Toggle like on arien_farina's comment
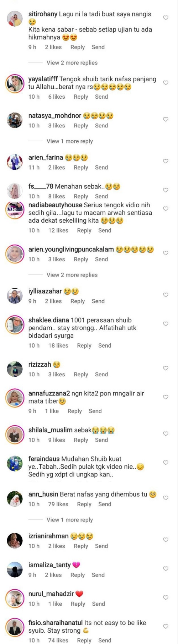178x644 pixels. pyautogui.click(x=166, y=161)
